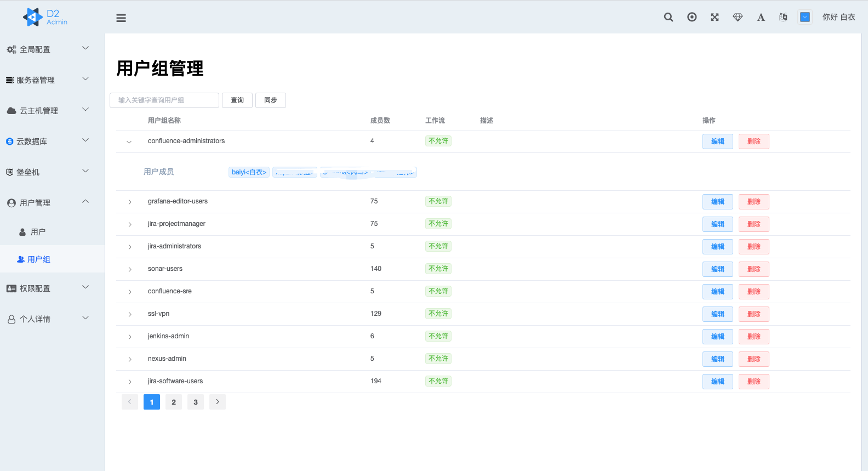Expand the confluence-sre row
The width and height of the screenshot is (868, 471).
click(130, 292)
